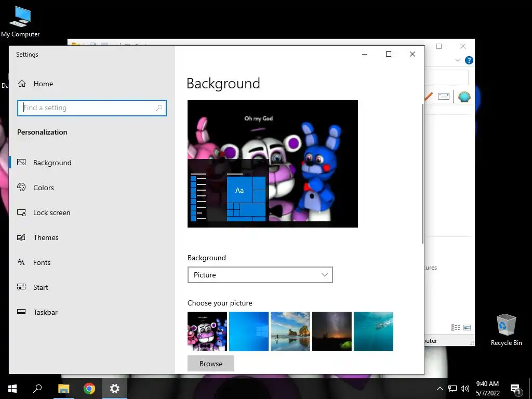Screen dimensions: 532x399
Task: Select the night sky tent wallpaper thumbnail
Action: [332, 331]
